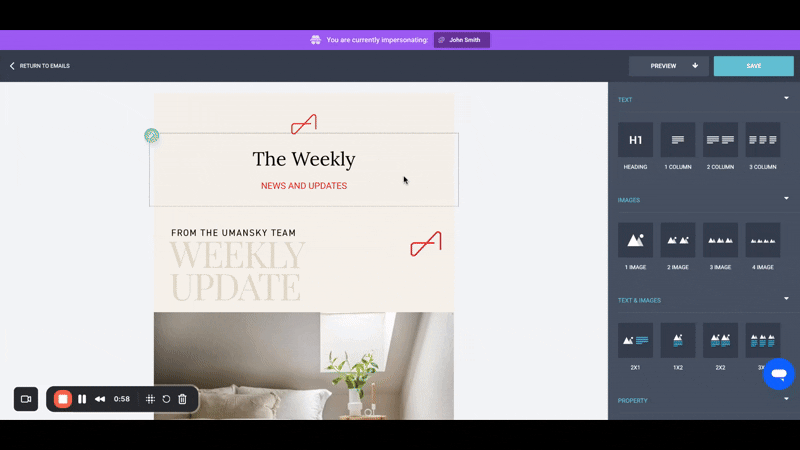The image size is (800, 450).
Task: Collapse the Text section arrow
Action: coord(786,98)
